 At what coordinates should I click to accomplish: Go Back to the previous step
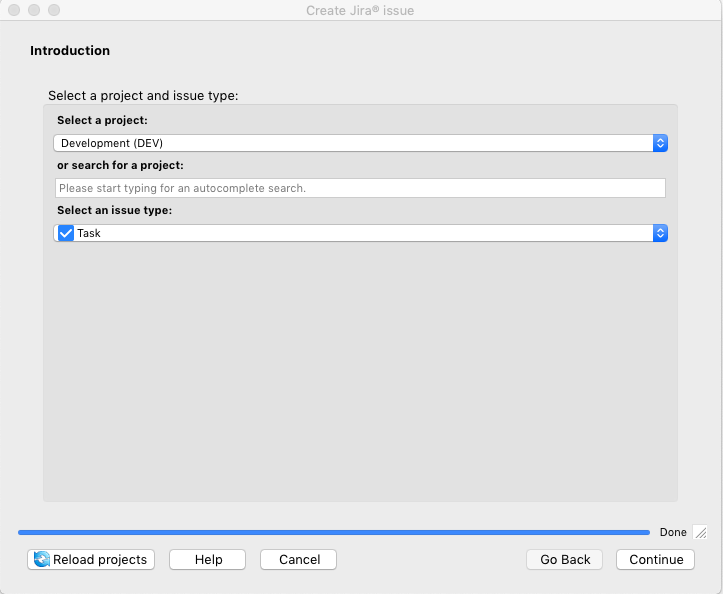(x=565, y=560)
